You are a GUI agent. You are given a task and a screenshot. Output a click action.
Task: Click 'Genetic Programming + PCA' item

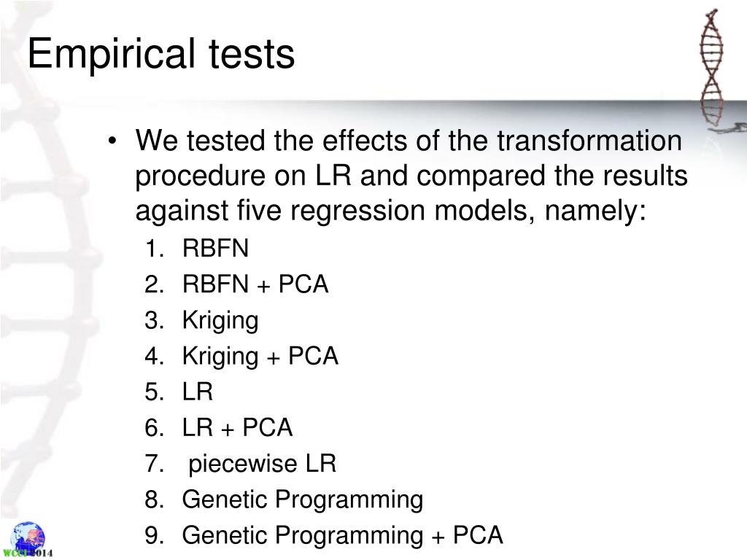[343, 535]
